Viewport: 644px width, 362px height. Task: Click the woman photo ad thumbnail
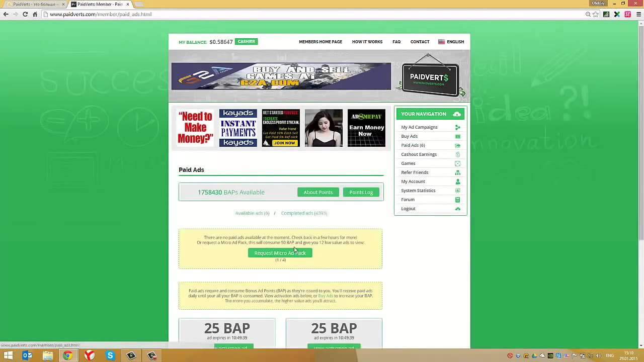coord(324,128)
